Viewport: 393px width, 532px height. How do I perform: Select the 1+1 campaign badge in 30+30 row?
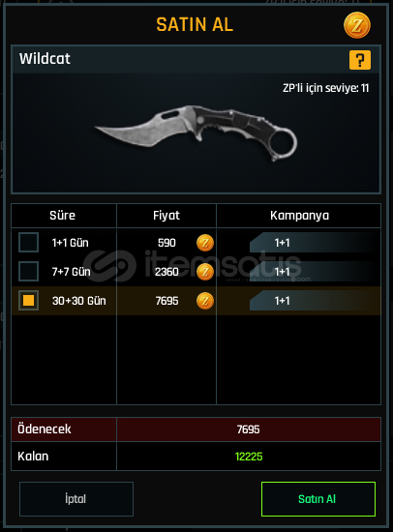[x=282, y=301]
